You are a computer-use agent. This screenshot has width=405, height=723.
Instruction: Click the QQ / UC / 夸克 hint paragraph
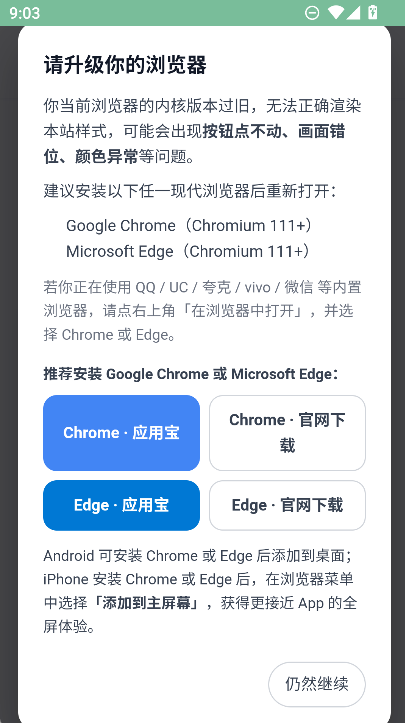pyautogui.click(x=203, y=311)
